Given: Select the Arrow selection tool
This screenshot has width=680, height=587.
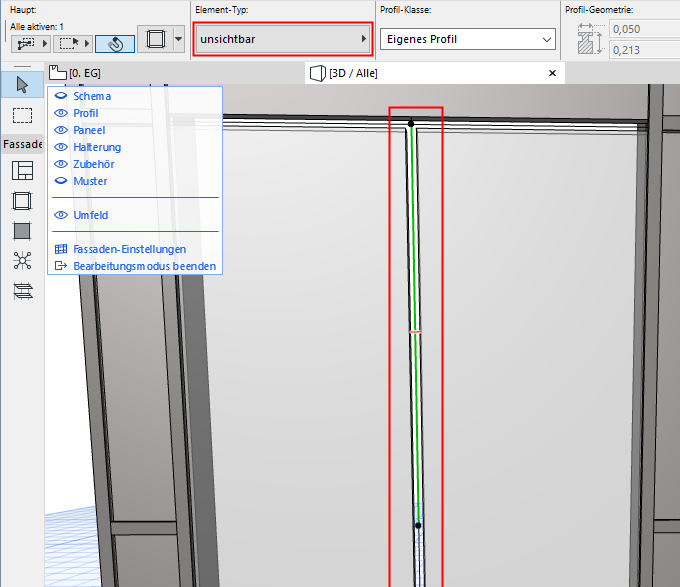Looking at the screenshot, I should click(x=22, y=85).
